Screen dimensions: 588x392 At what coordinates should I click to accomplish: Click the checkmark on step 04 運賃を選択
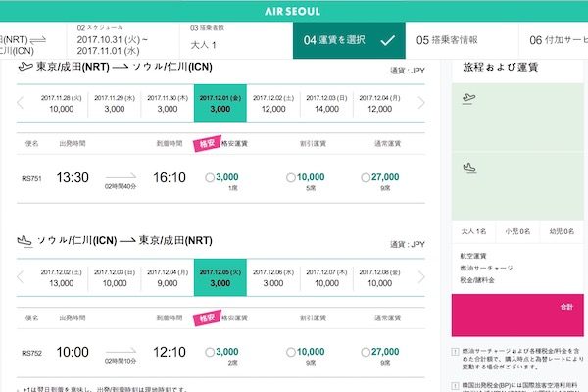[x=388, y=40]
